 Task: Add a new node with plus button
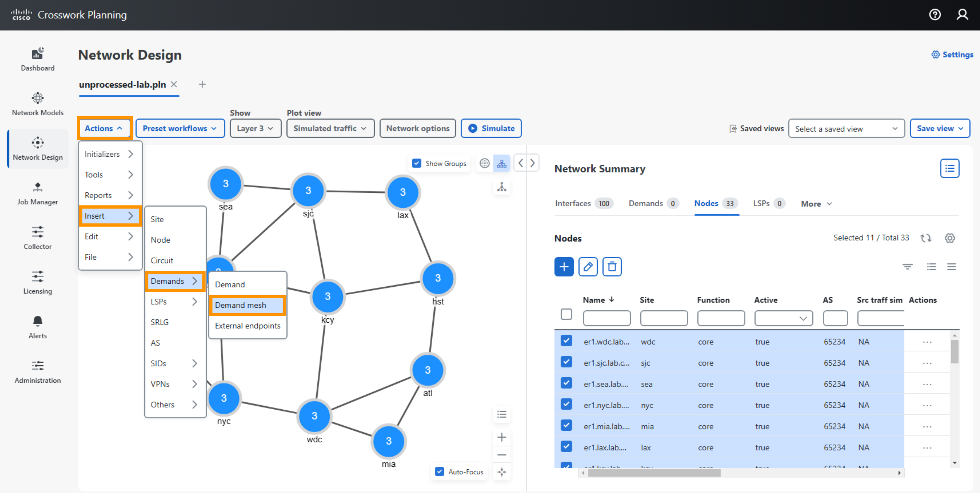pyautogui.click(x=564, y=266)
